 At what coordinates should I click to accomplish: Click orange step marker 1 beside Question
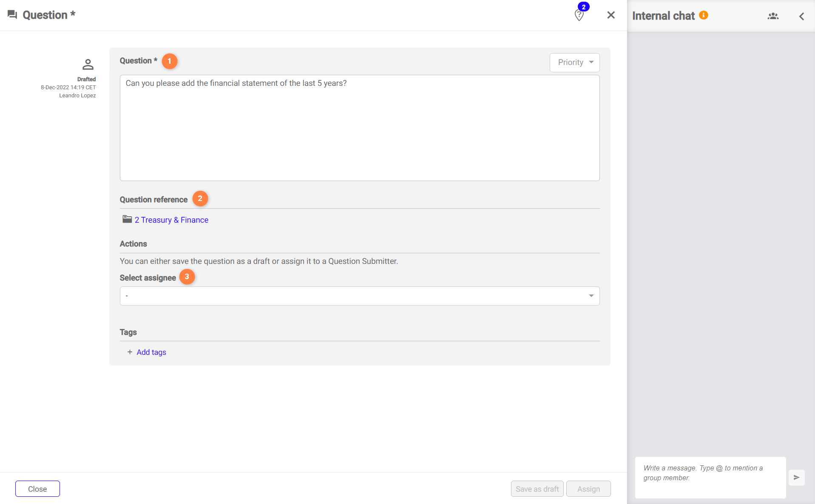(169, 61)
